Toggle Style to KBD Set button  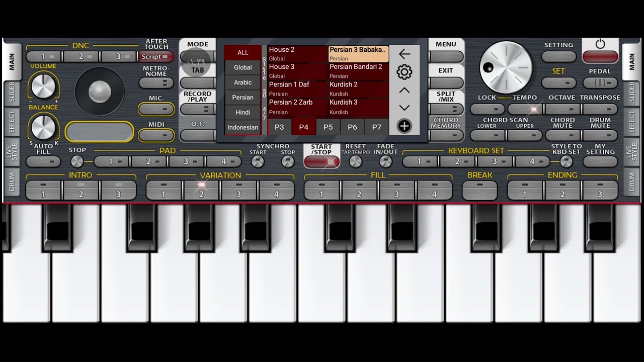click(x=566, y=161)
